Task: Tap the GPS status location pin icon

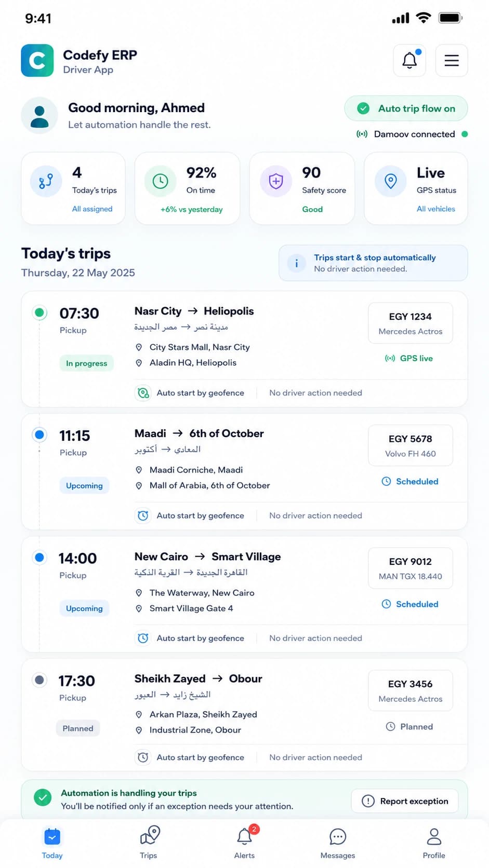Action: point(391,181)
